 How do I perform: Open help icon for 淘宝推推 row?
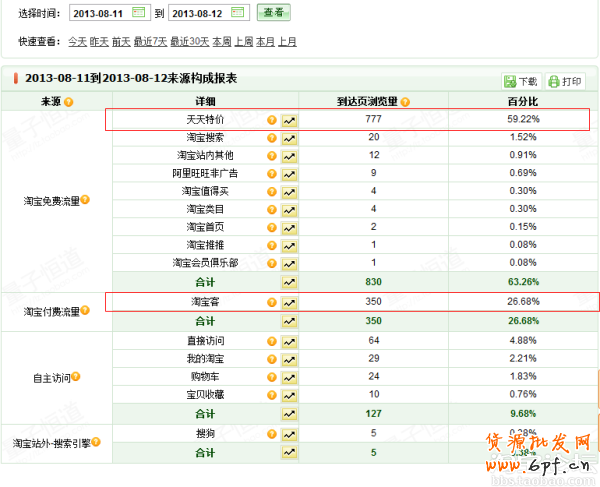(272, 246)
